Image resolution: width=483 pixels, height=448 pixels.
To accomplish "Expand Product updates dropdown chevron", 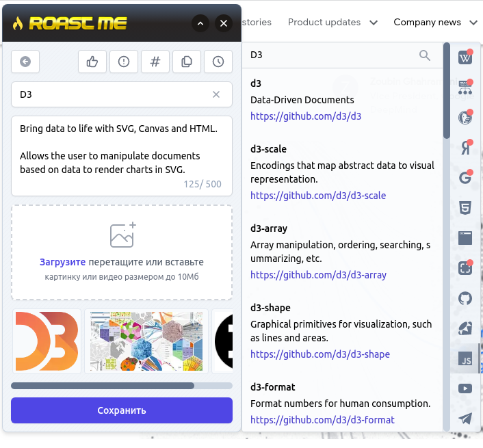I will click(x=374, y=23).
